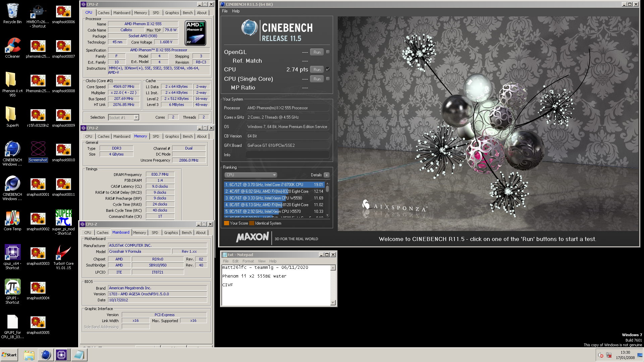
Task: Open the r15fx8320ln2 image file
Action: pyautogui.click(x=38, y=117)
